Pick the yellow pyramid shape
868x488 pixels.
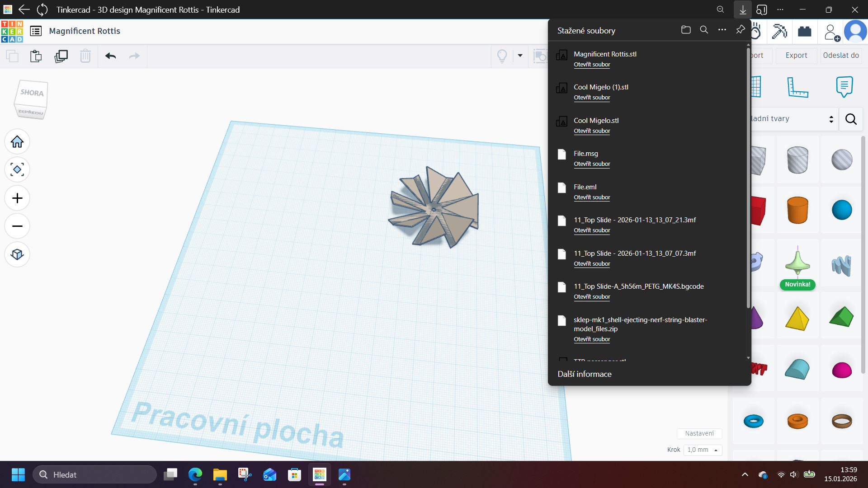[x=797, y=318]
